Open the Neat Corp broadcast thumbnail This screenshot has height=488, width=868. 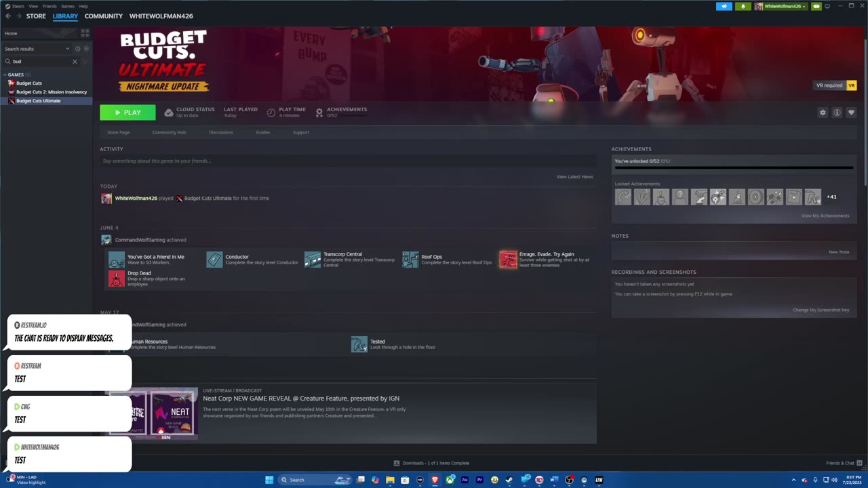[x=153, y=413]
